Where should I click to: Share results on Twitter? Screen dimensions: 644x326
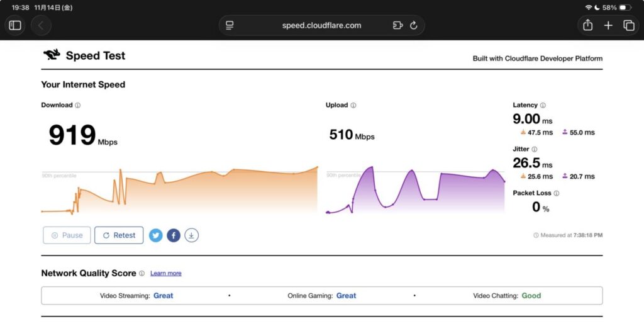coord(156,235)
